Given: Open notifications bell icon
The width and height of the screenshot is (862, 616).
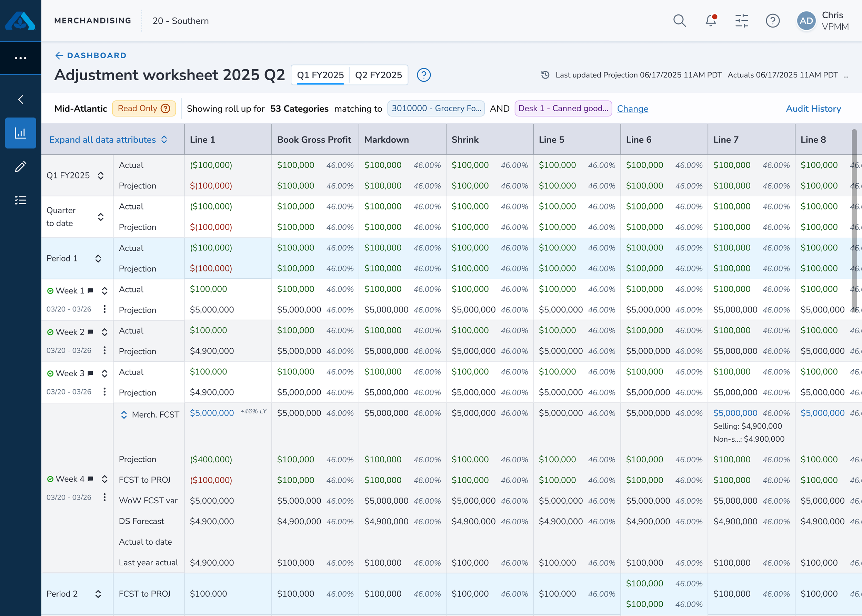Looking at the screenshot, I should click(711, 21).
